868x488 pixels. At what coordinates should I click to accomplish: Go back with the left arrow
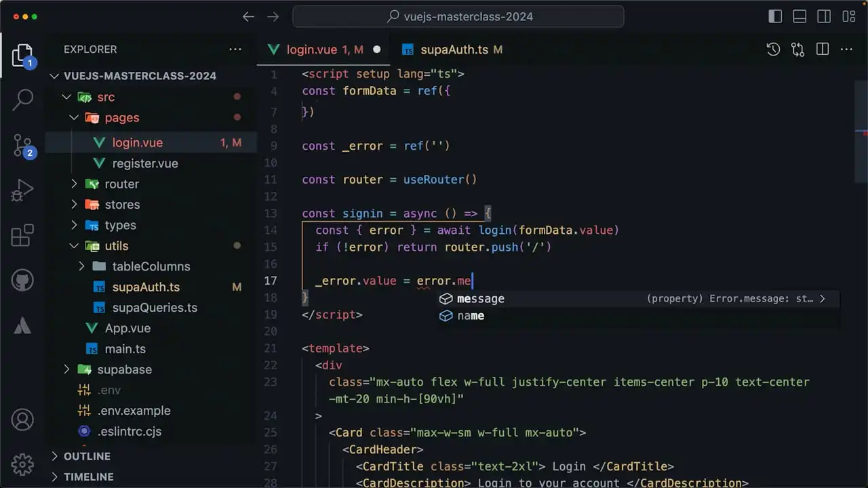(x=248, y=17)
